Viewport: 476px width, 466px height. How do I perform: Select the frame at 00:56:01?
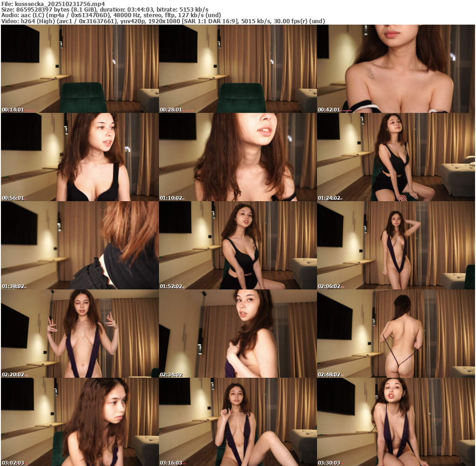point(79,157)
